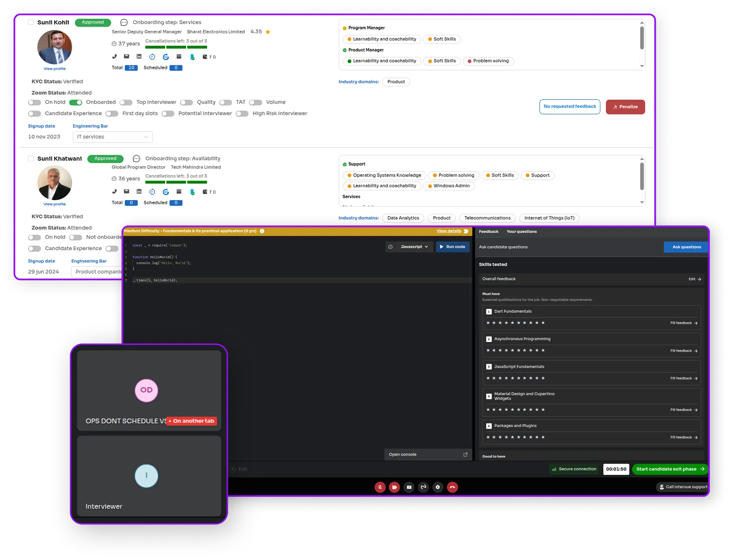Set the Packages and Plugins star rating
The image size is (729, 560).
515,437
